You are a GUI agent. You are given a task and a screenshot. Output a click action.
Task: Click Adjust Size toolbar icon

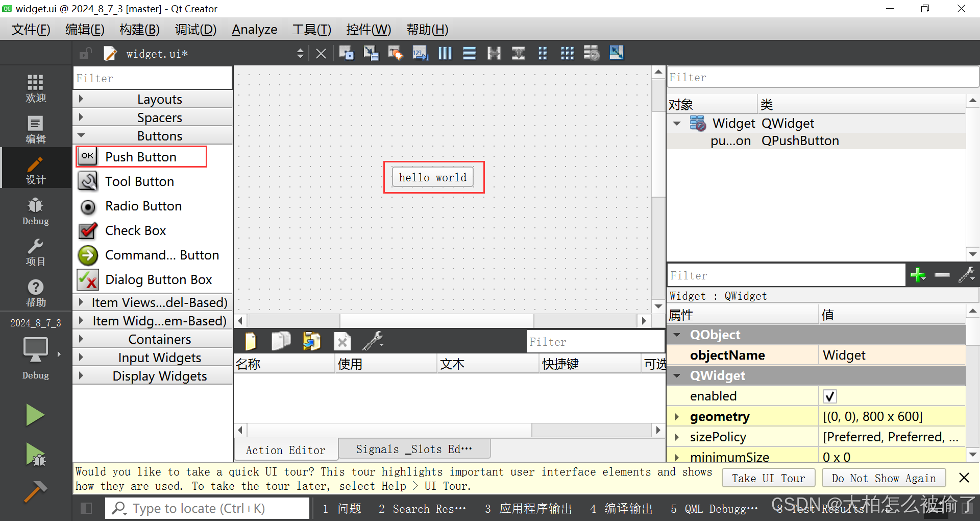(616, 53)
